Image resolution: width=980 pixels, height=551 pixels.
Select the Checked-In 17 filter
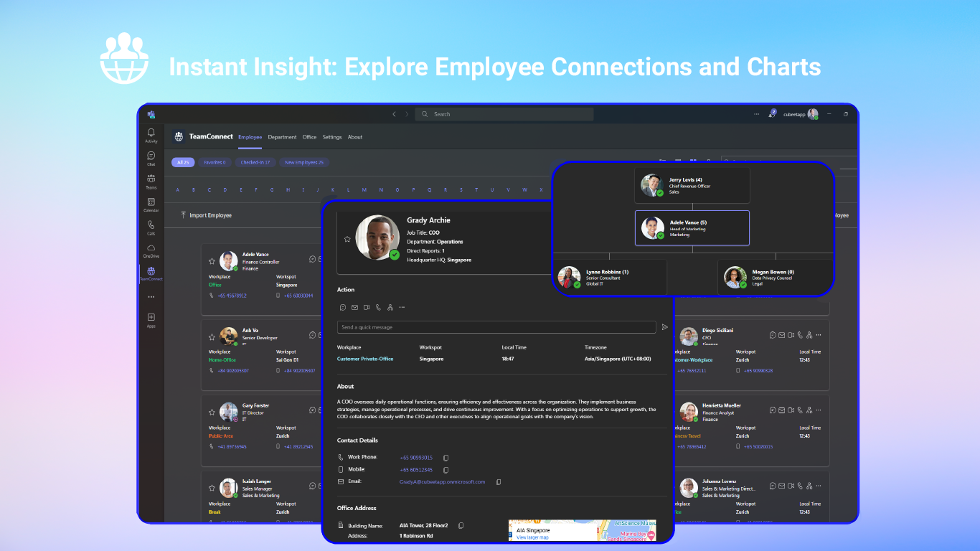point(255,162)
